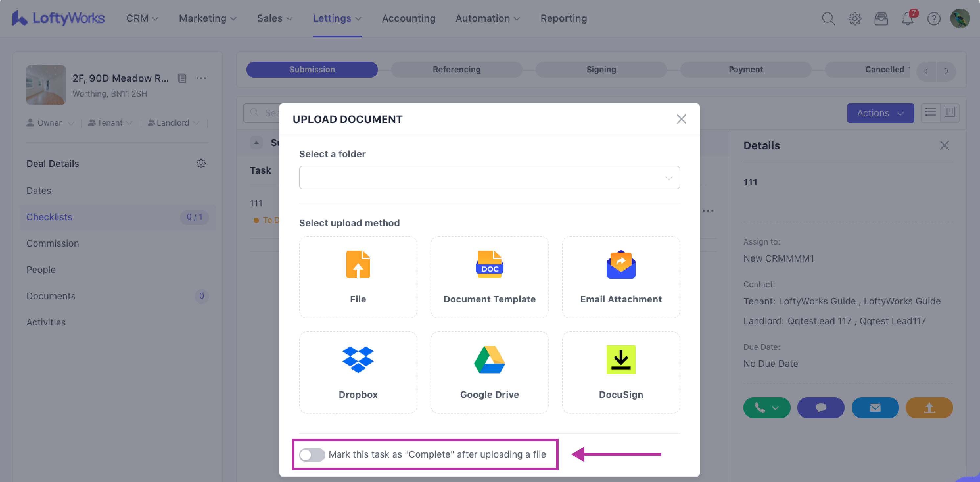Choose the DocuSign upload option
The height and width of the screenshot is (482, 980).
(620, 372)
